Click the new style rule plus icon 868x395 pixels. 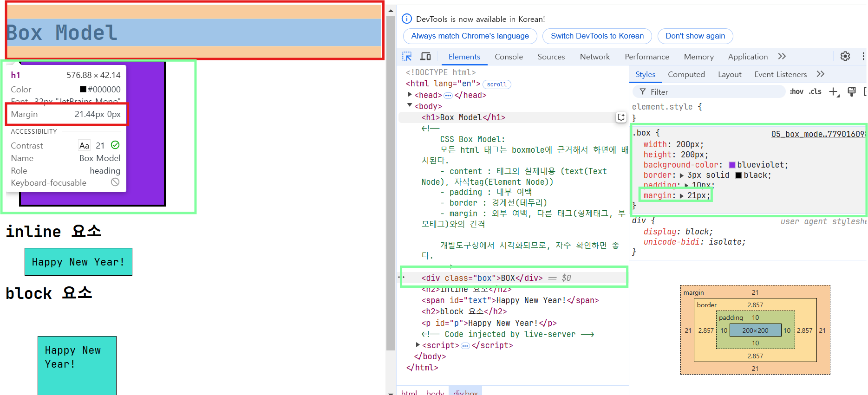point(834,92)
